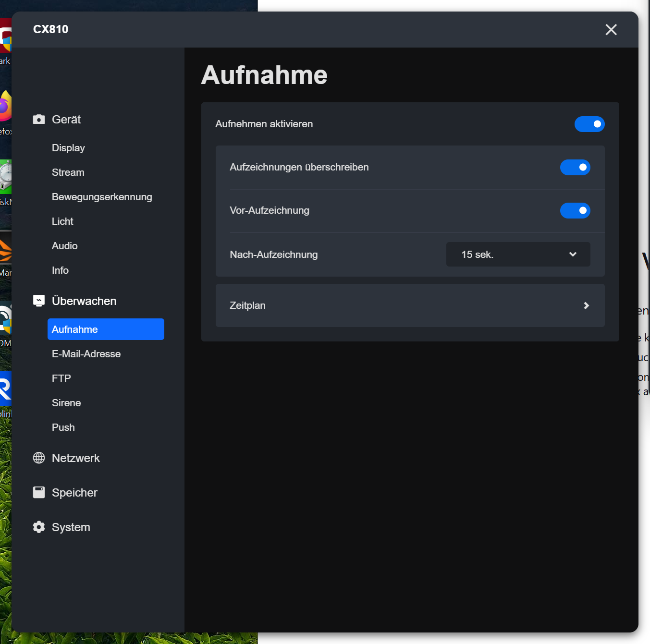Screen dimensions: 650x644
Task: Expand the Zeitplan row chevron
Action: point(586,306)
